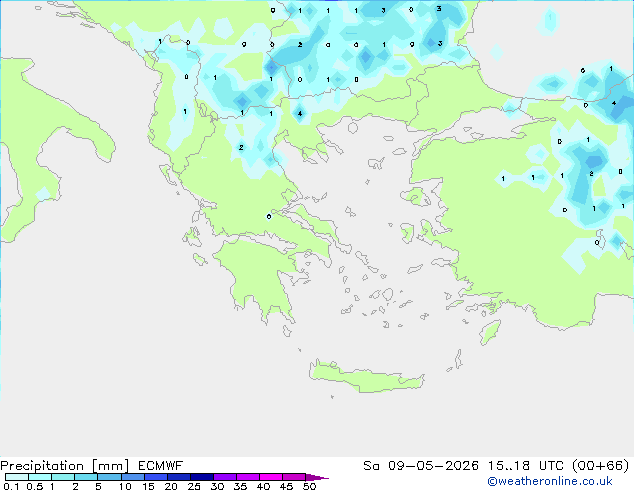Image resolution: width=634 pixels, height=490 pixels.
Task: Click the island of Rhodes on the map
Action: (x=490, y=332)
